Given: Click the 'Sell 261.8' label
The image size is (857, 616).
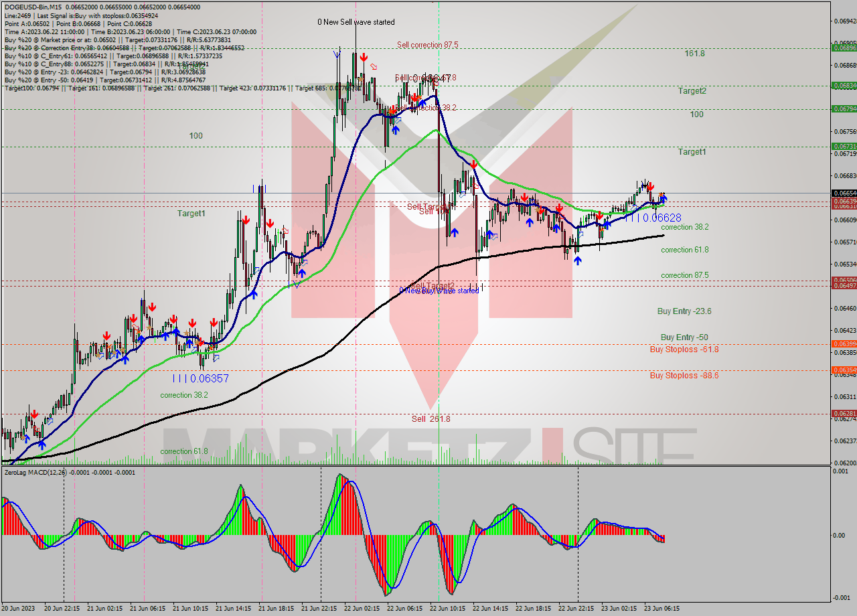Looking at the screenshot, I should click(x=431, y=419).
